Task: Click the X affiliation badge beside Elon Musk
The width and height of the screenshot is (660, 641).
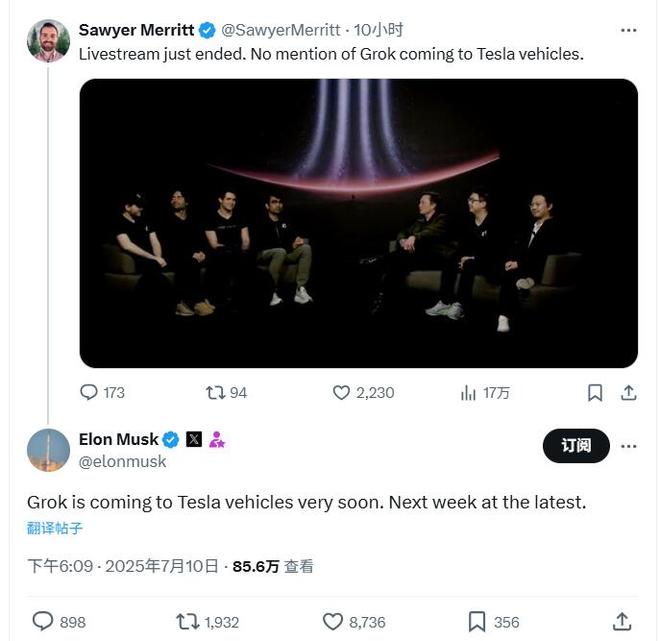Action: tap(194, 440)
